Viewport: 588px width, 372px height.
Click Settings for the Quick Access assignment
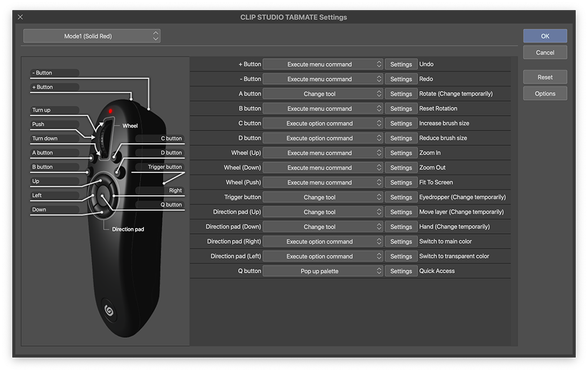click(x=400, y=270)
